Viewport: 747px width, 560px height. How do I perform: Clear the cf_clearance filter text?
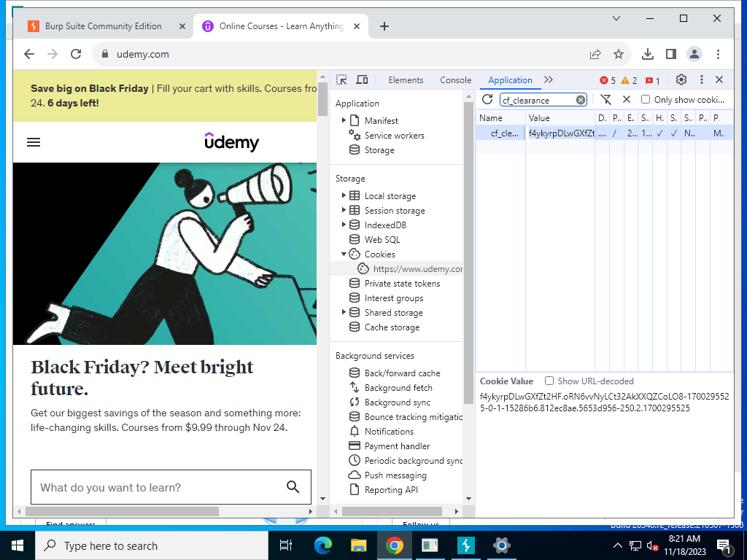tap(580, 100)
